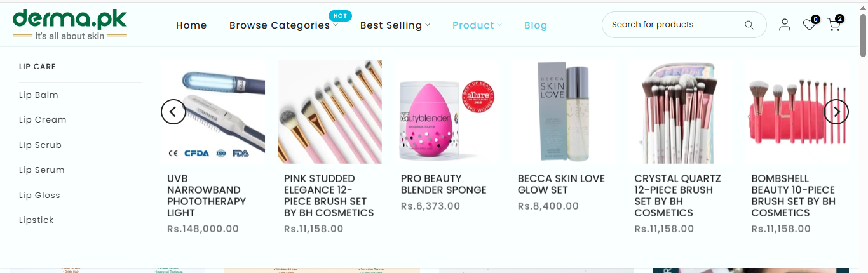This screenshot has width=868, height=273.
Task: Select the Lip Balm category link
Action: [39, 95]
